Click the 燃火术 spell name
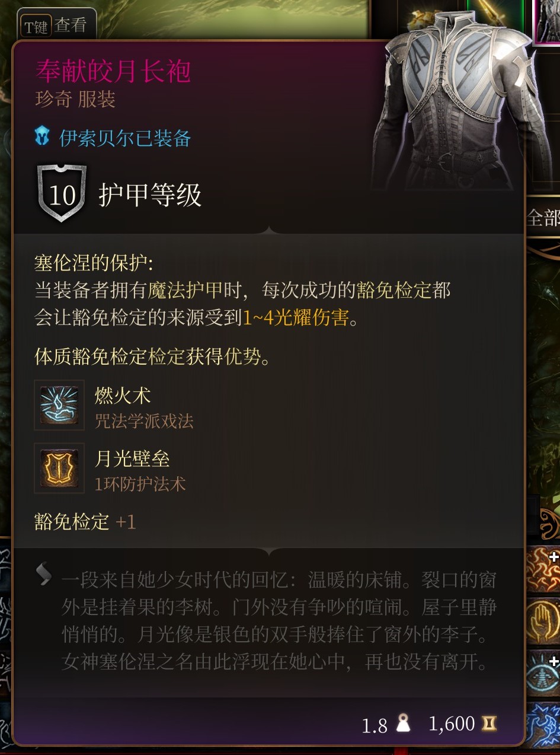 [x=123, y=395]
